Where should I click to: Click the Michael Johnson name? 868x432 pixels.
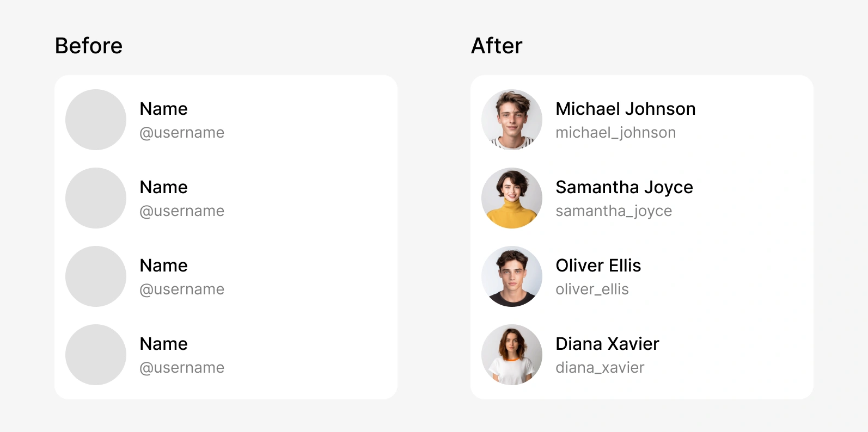(625, 109)
